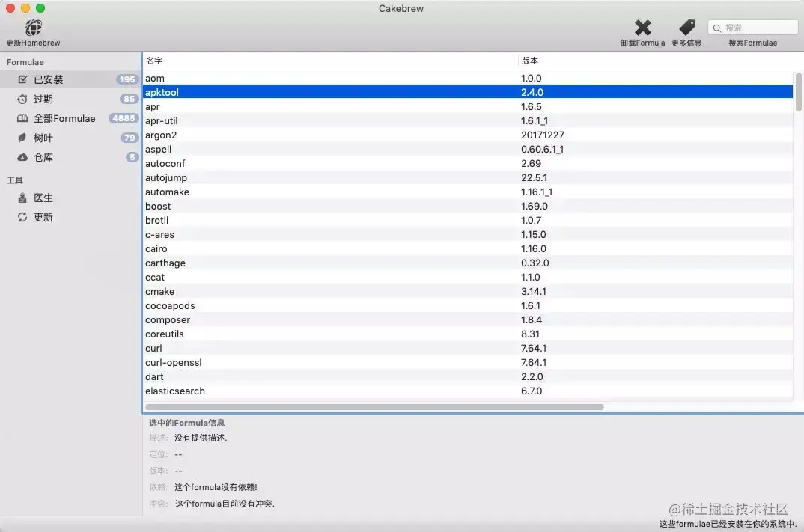This screenshot has width=804, height=532.
Task: Select the autoconf formula row
Action: click(x=468, y=164)
